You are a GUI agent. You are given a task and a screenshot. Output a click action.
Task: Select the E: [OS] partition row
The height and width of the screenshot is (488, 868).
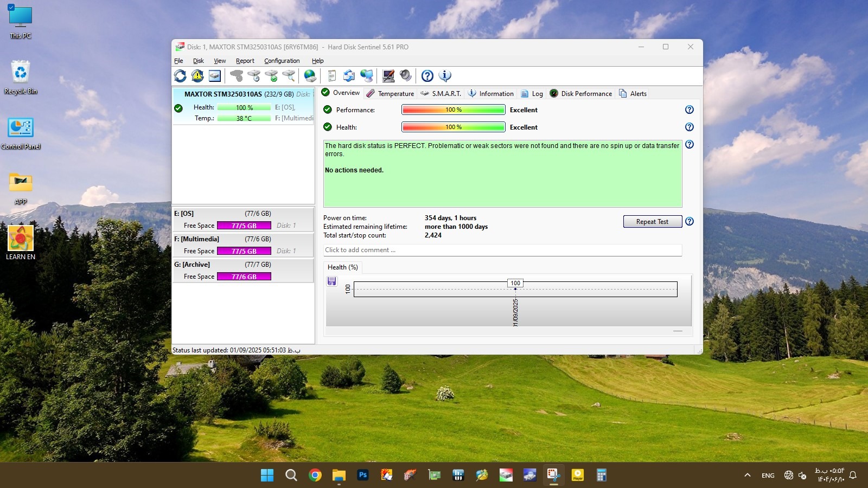tap(243, 220)
